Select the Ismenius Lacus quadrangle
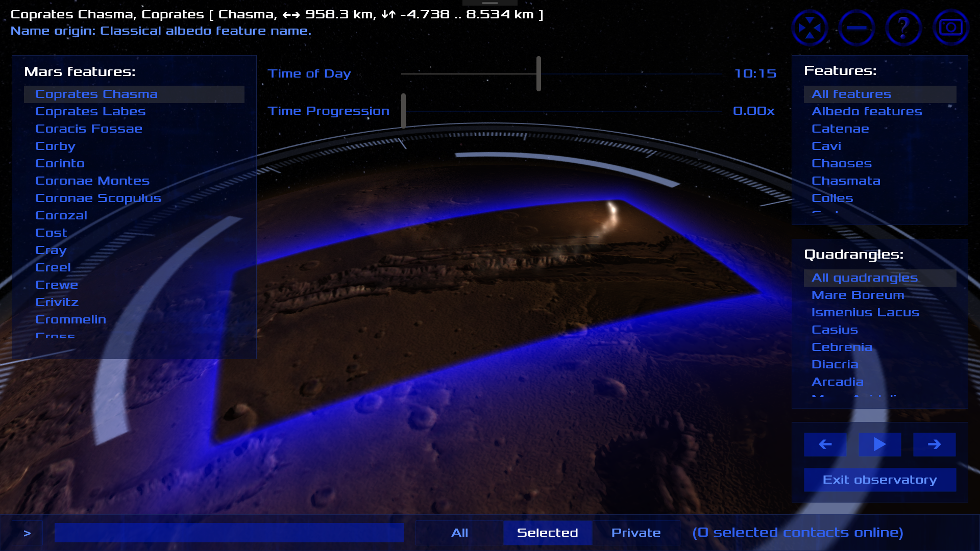The width and height of the screenshot is (980, 551). pyautogui.click(x=880, y=313)
